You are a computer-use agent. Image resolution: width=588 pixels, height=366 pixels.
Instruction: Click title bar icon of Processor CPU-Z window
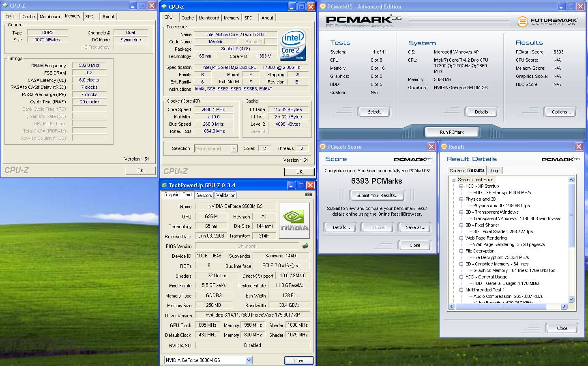point(164,7)
